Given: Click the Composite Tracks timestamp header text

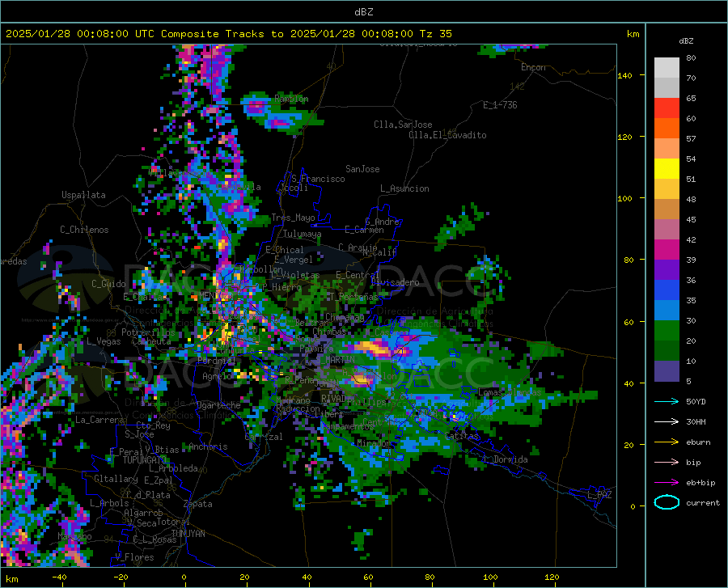Looking at the screenshot, I should pos(228,34).
